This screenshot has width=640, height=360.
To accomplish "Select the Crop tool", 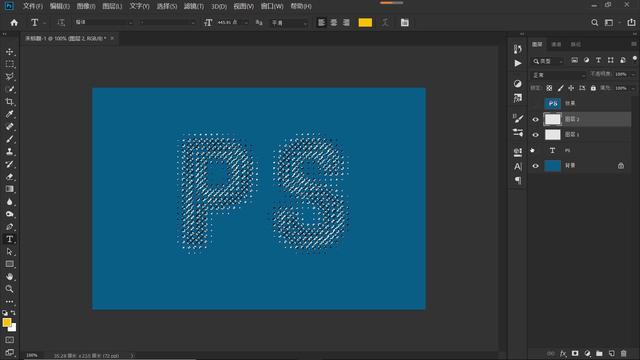I will tap(9, 102).
